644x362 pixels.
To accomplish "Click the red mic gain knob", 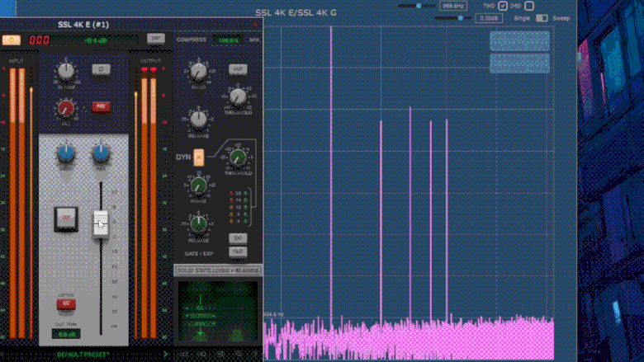I will tap(66, 107).
